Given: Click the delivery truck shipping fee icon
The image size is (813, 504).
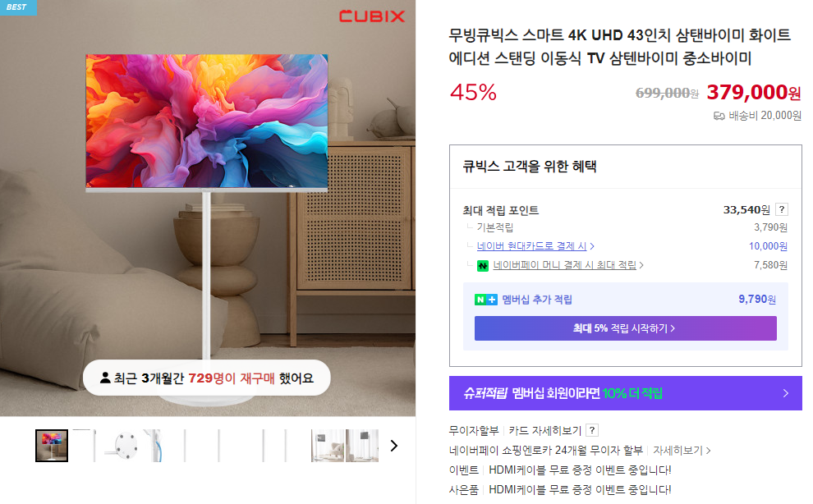Looking at the screenshot, I should click(x=719, y=116).
